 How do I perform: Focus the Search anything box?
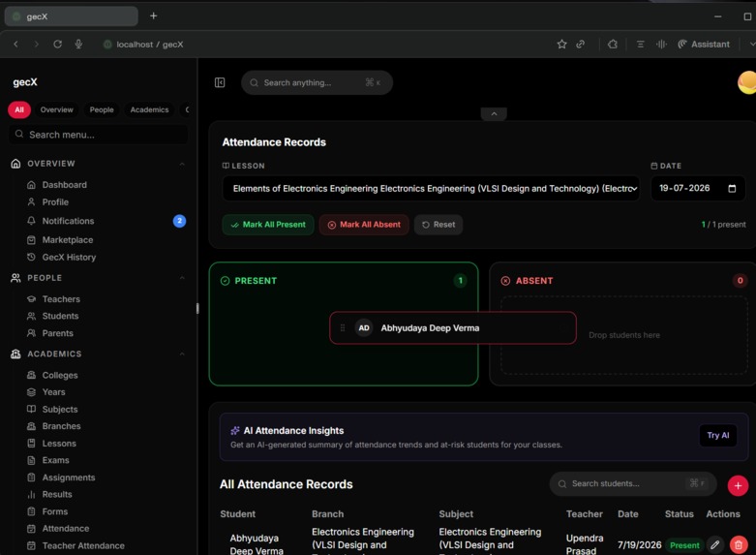point(317,82)
